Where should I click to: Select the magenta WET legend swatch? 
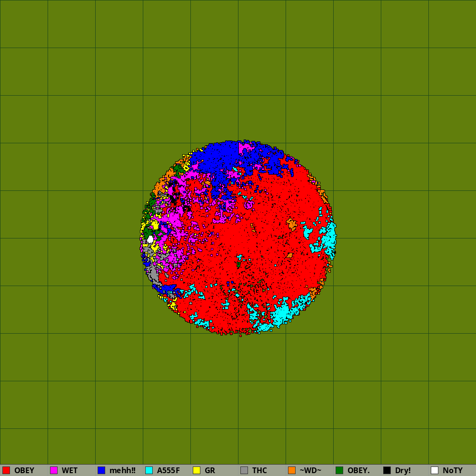(x=54, y=470)
